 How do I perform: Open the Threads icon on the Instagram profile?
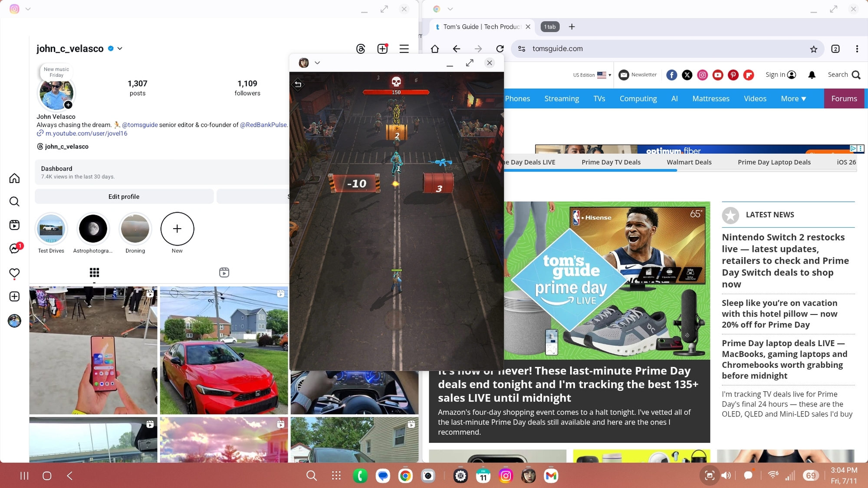(x=361, y=49)
